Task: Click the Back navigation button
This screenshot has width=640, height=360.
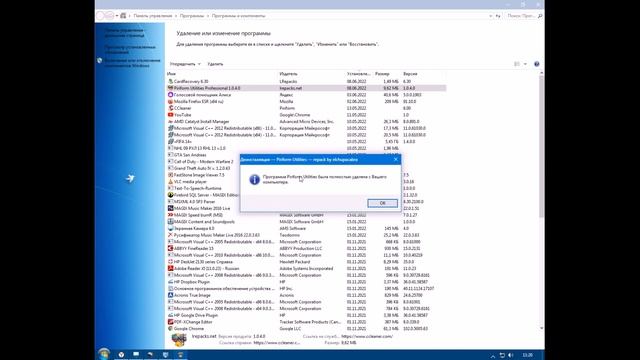Action: [x=100, y=16]
